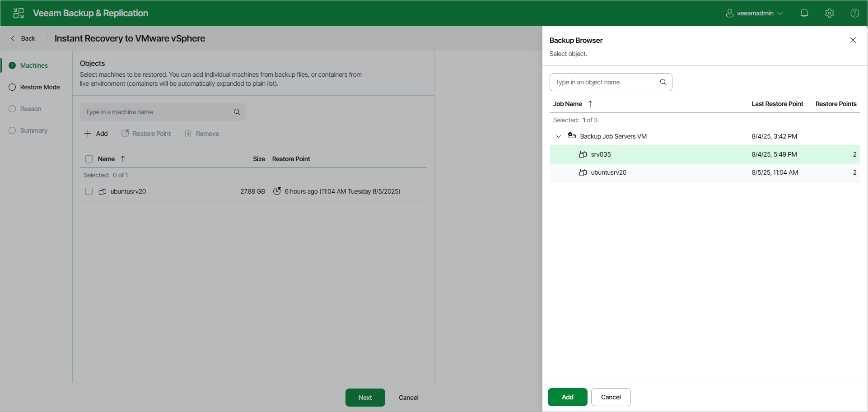Click 8/4/25, 5:49 PM restore point cell
This screenshot has width=868, height=412.
point(775,154)
